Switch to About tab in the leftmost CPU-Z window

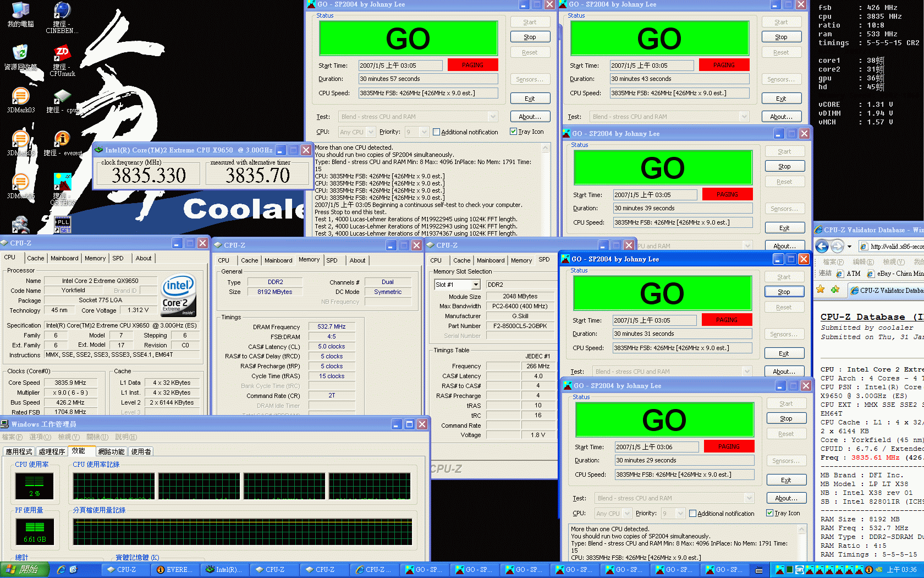pos(144,258)
